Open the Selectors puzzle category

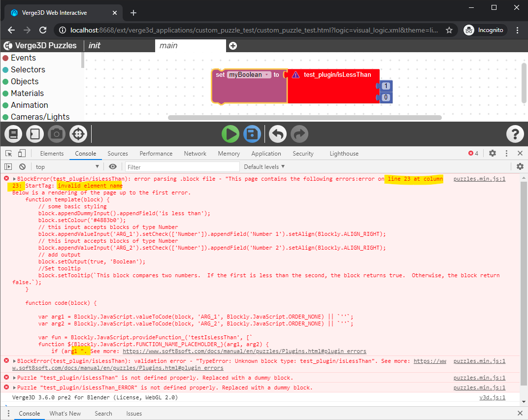point(28,69)
